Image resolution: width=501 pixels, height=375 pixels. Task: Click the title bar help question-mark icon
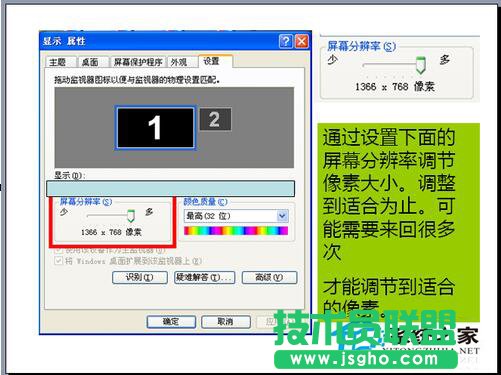point(286,41)
